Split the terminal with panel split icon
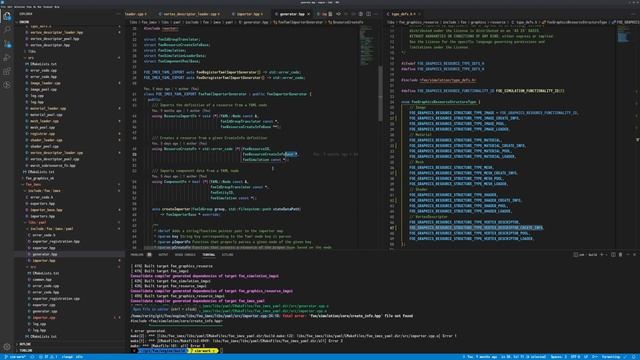Viewport: 640px width, 360px height. tap(613, 255)
